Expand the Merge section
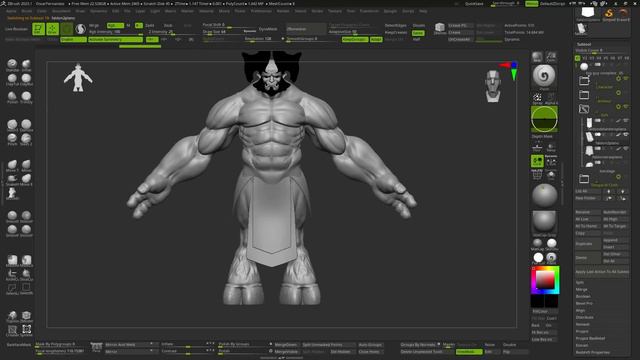 click(x=581, y=289)
